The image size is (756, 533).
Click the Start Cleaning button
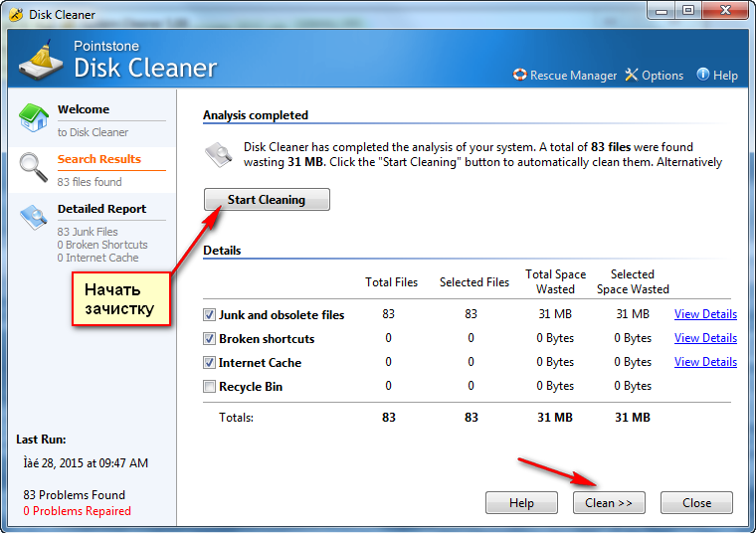point(267,200)
